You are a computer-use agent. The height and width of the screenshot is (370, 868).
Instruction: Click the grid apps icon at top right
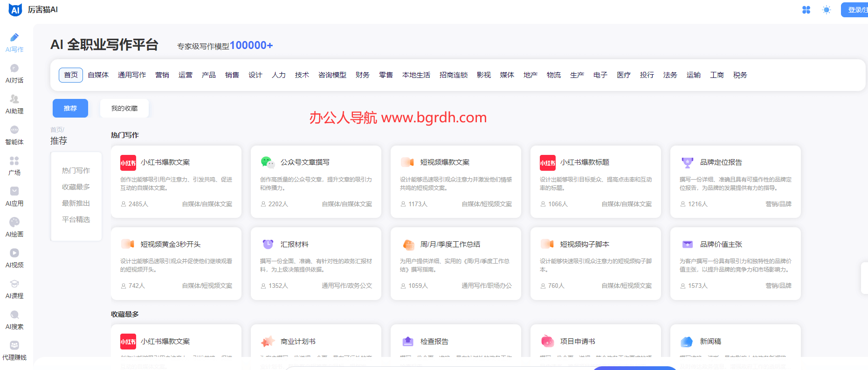(806, 10)
